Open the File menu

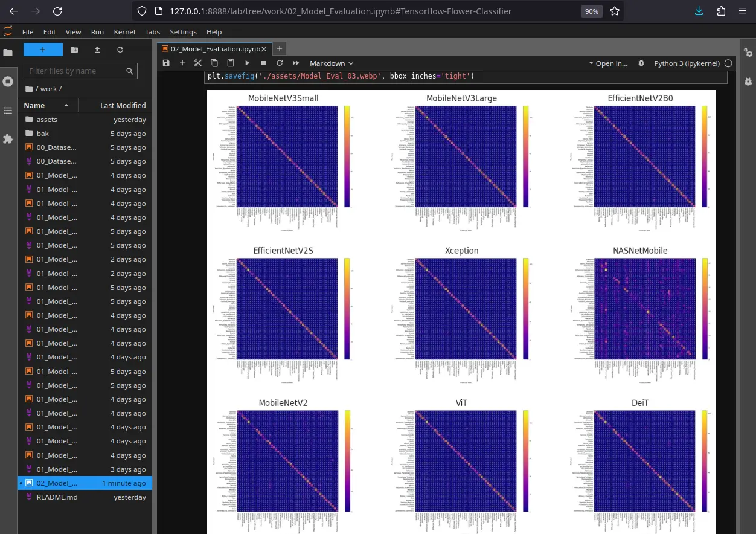click(28, 32)
